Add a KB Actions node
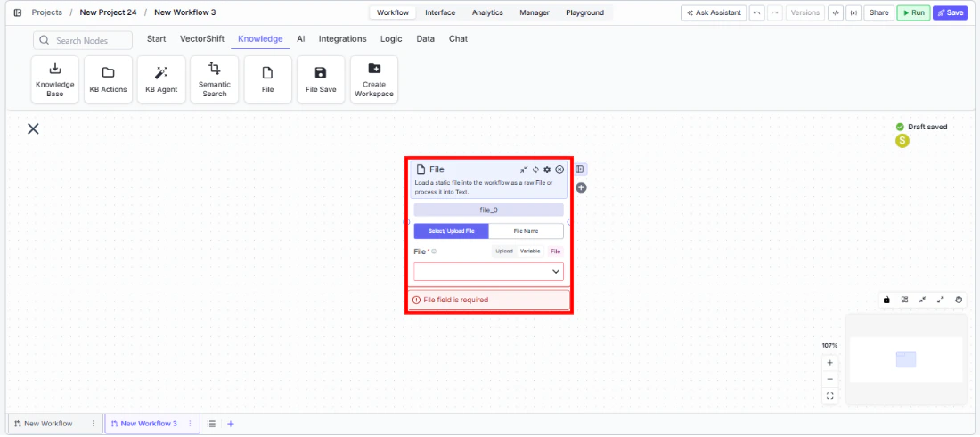Screen dimensions: 980x437 (108, 79)
